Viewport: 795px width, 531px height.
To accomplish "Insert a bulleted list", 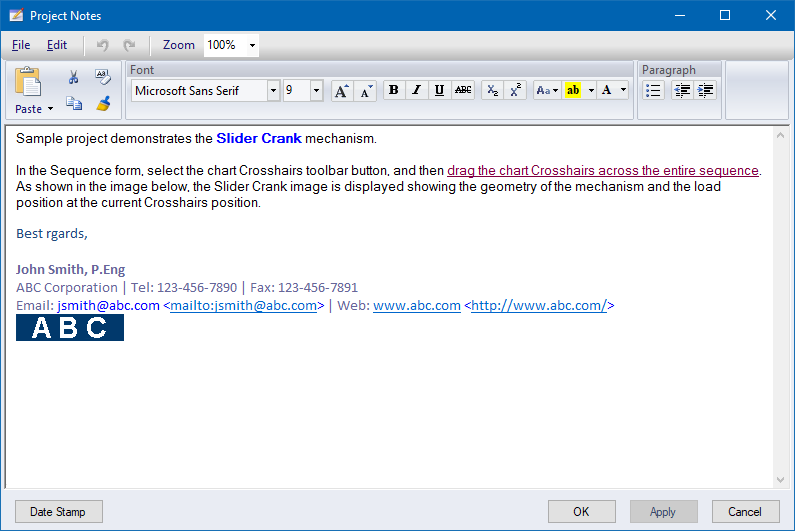I will coord(653,90).
